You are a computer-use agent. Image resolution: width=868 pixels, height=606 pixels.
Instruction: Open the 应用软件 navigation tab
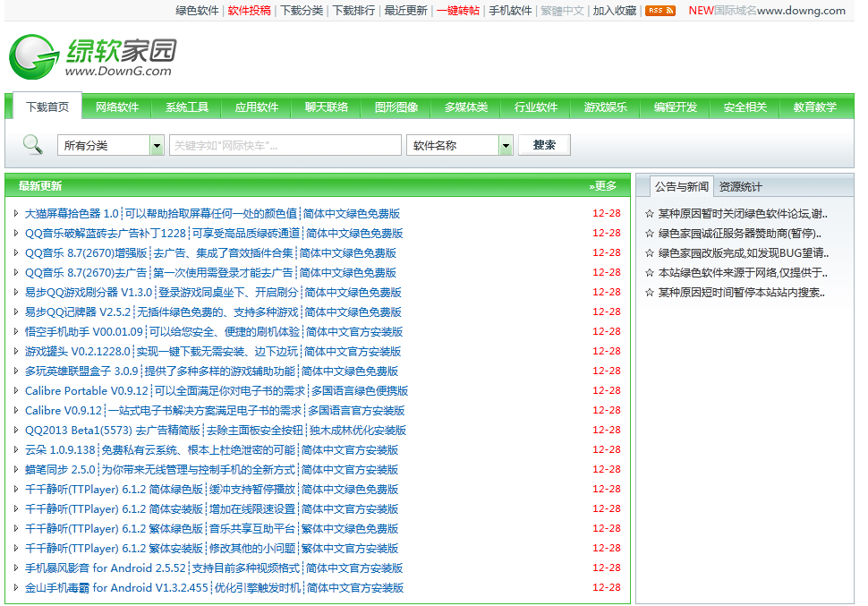pos(257,107)
